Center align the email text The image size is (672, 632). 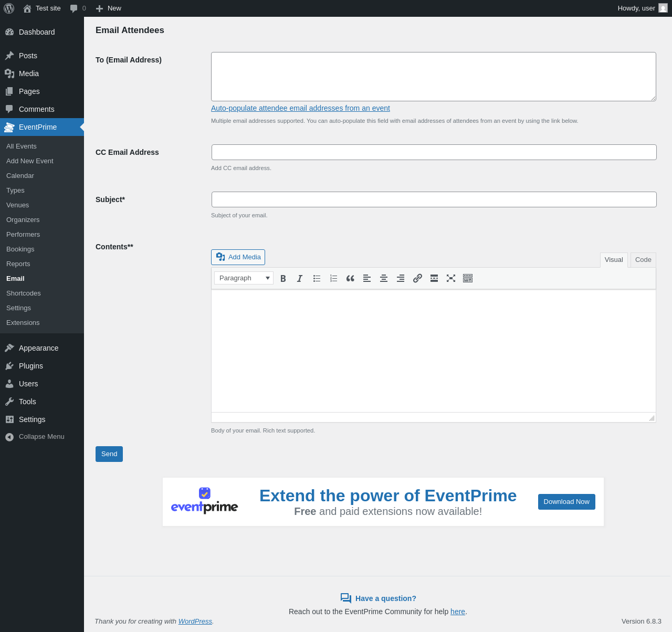384,278
